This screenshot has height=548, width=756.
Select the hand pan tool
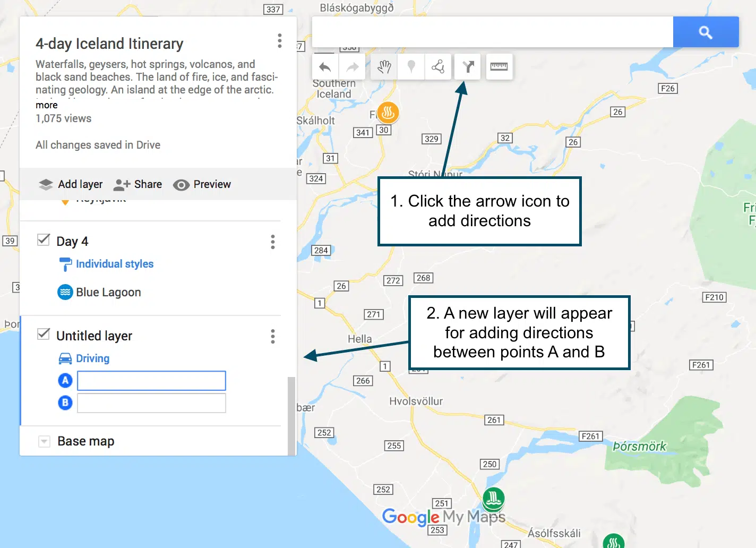(384, 67)
